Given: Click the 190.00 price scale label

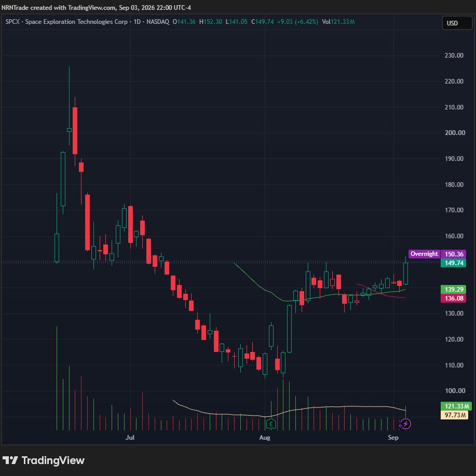Looking at the screenshot, I should (x=454, y=158).
